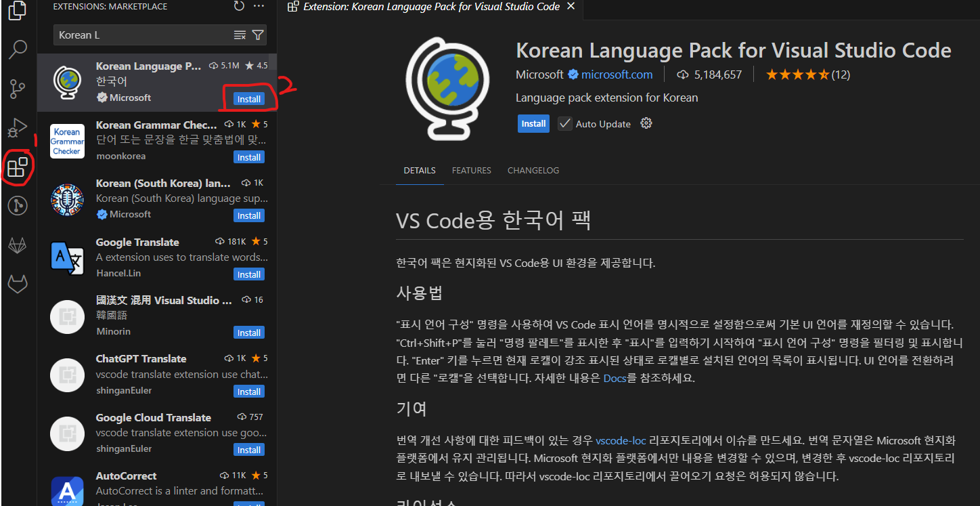
Task: Select the AutoCorrect extension icon
Action: [x=67, y=491]
